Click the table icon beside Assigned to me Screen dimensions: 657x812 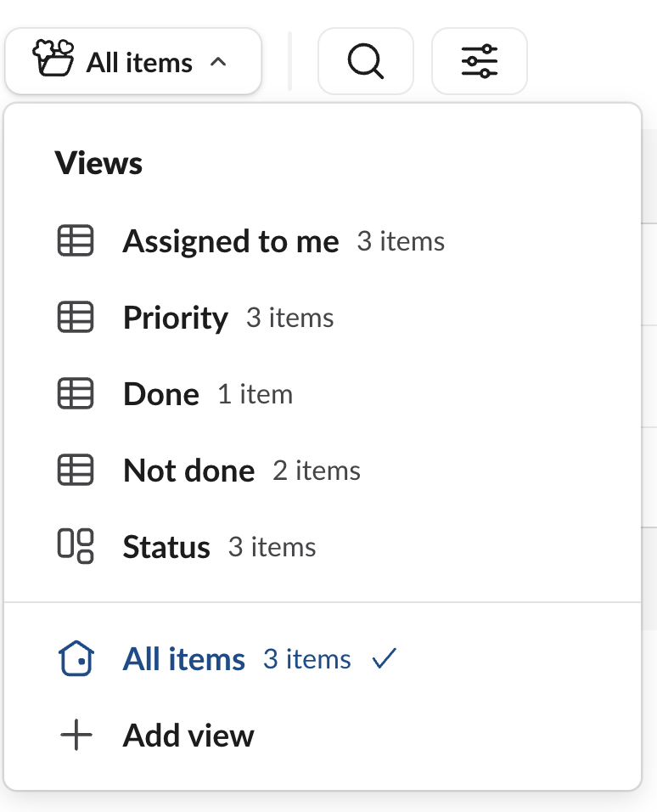(x=76, y=241)
